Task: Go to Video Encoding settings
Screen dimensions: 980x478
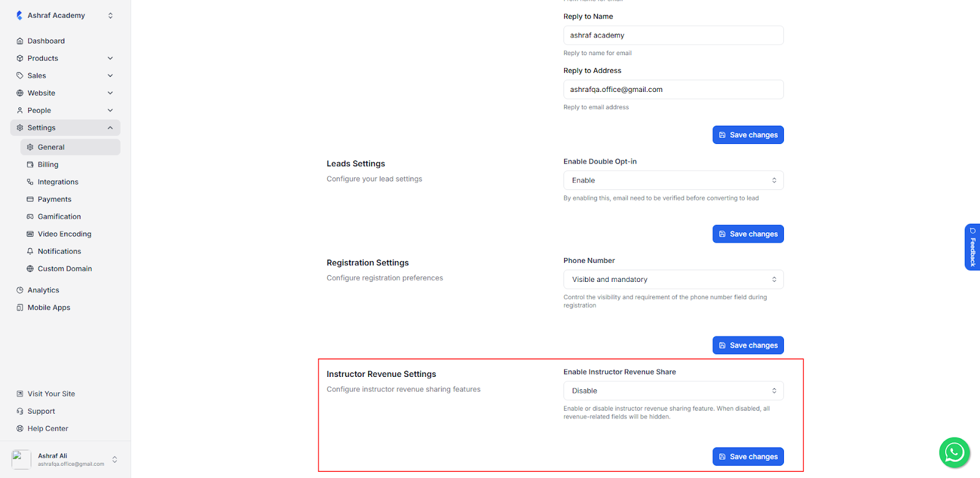Action: 64,234
